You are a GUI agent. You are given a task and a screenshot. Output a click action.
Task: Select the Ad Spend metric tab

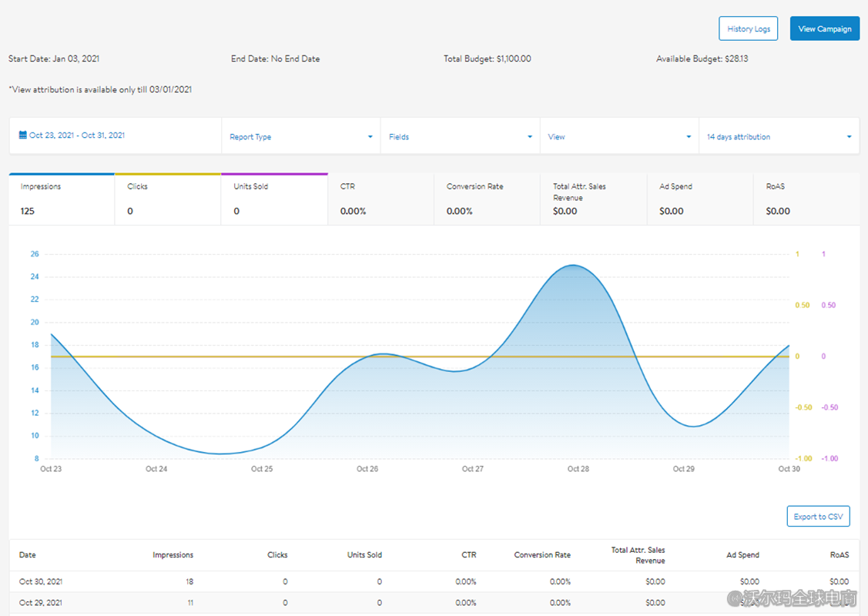[x=699, y=199]
